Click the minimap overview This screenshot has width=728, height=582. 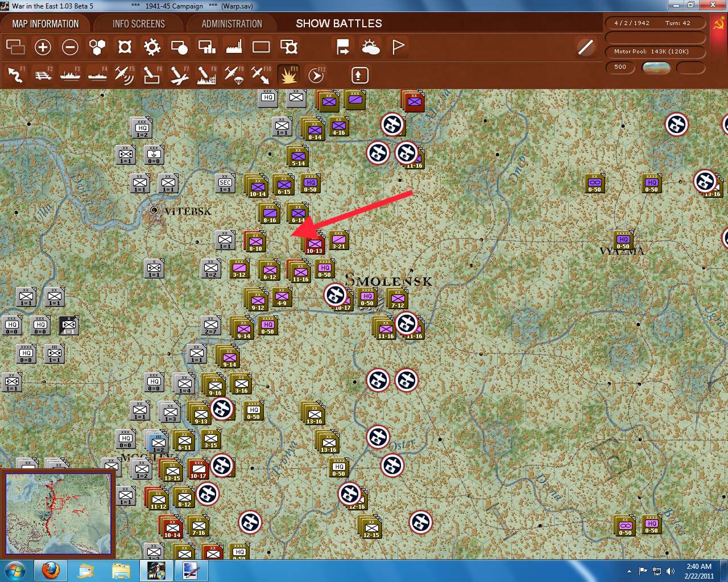point(58,513)
